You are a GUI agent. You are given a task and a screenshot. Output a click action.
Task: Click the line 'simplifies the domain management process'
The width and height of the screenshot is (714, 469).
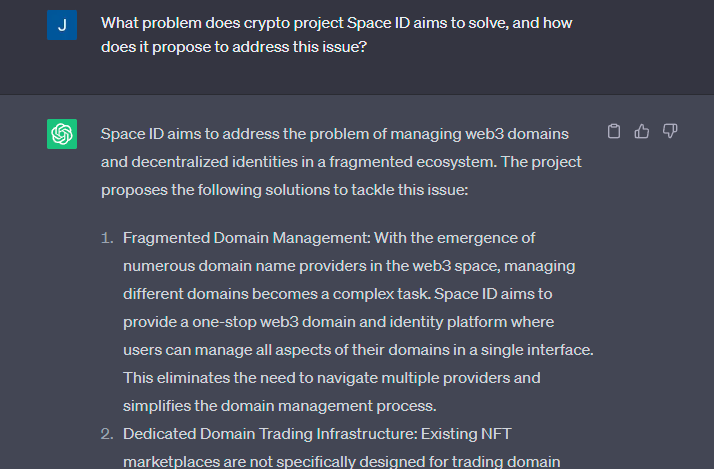(x=280, y=406)
